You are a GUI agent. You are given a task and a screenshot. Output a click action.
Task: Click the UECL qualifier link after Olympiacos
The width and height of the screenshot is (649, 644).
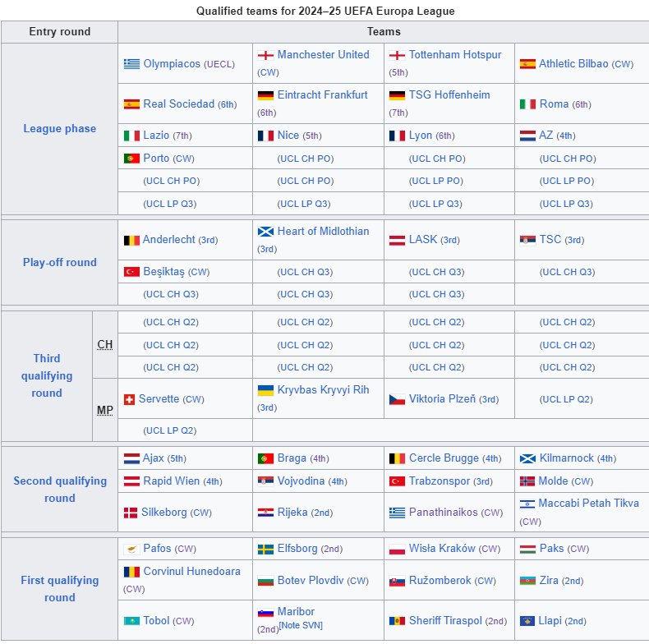(219, 64)
